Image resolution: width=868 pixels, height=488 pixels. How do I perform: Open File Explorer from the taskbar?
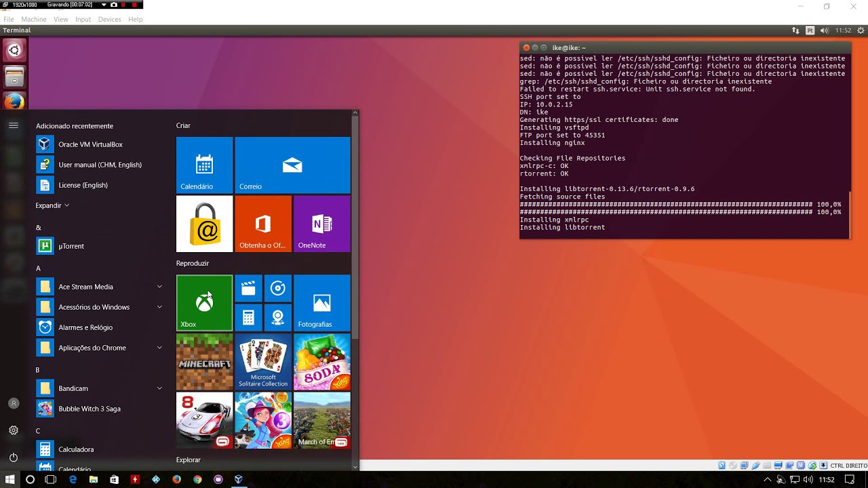(x=94, y=479)
